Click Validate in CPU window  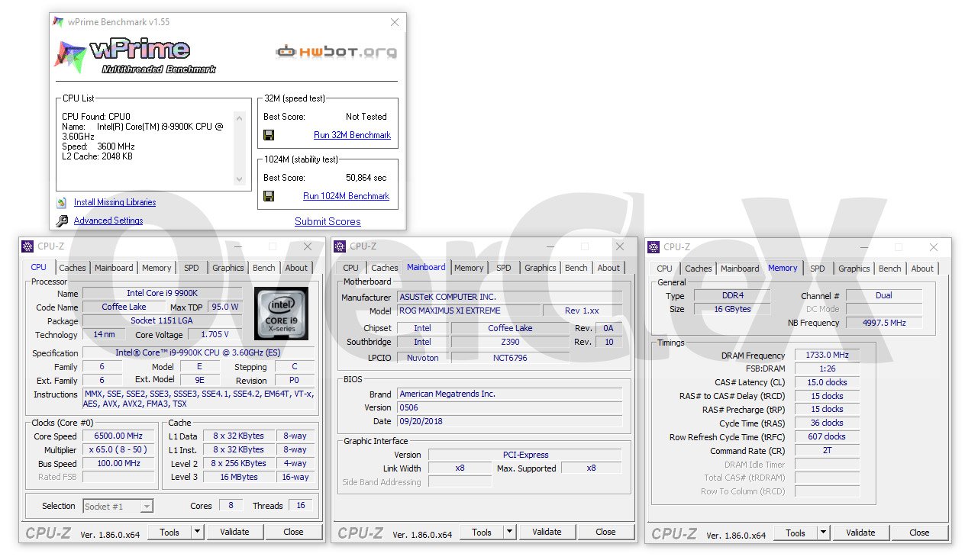[234, 532]
